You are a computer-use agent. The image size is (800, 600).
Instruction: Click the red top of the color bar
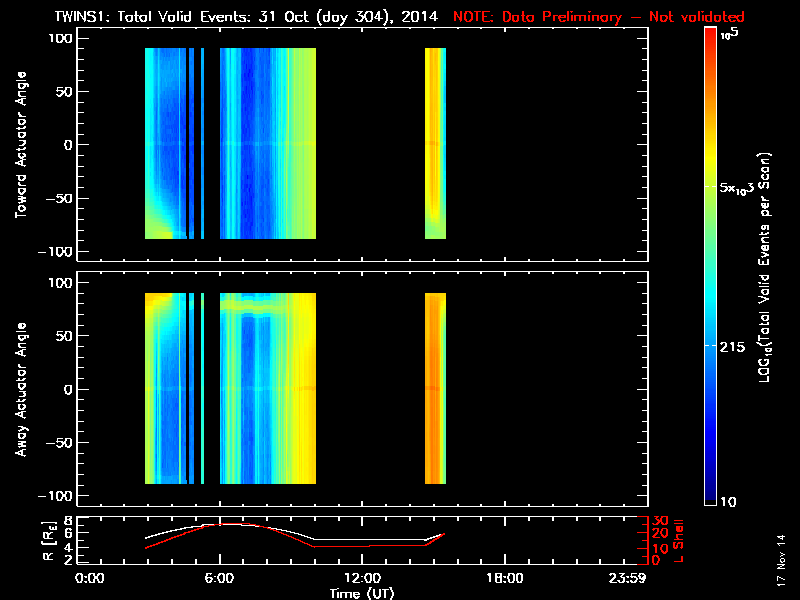coord(711,36)
